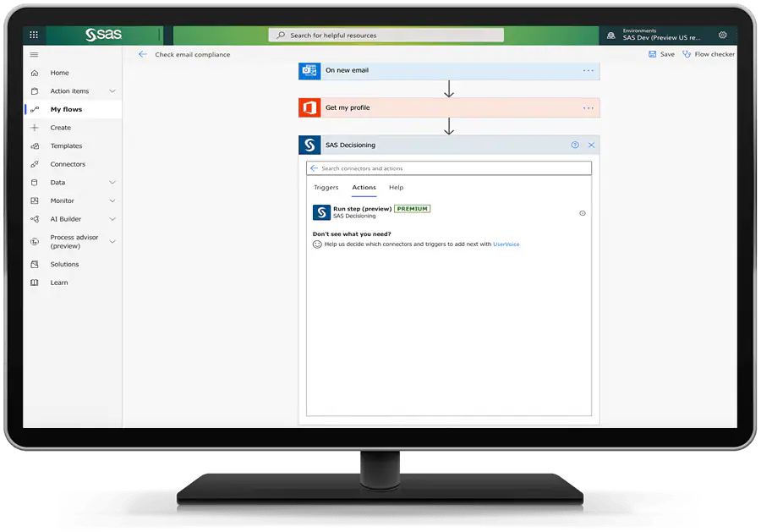
Task: Click the Office icon on Get my profile
Action: tap(309, 107)
